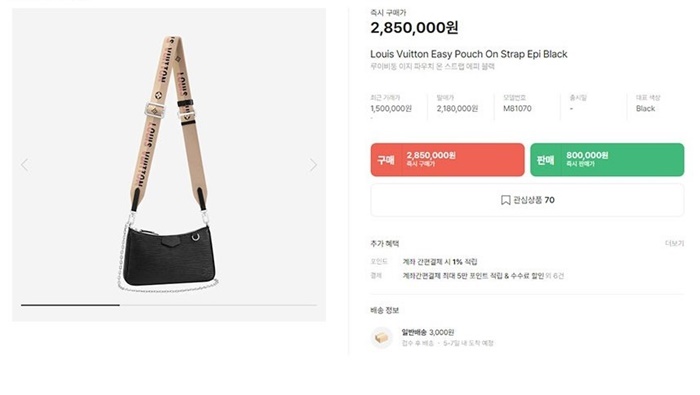Click the retail price 2,180,000원
Screen dimensions: 700x395
pyautogui.click(x=457, y=108)
